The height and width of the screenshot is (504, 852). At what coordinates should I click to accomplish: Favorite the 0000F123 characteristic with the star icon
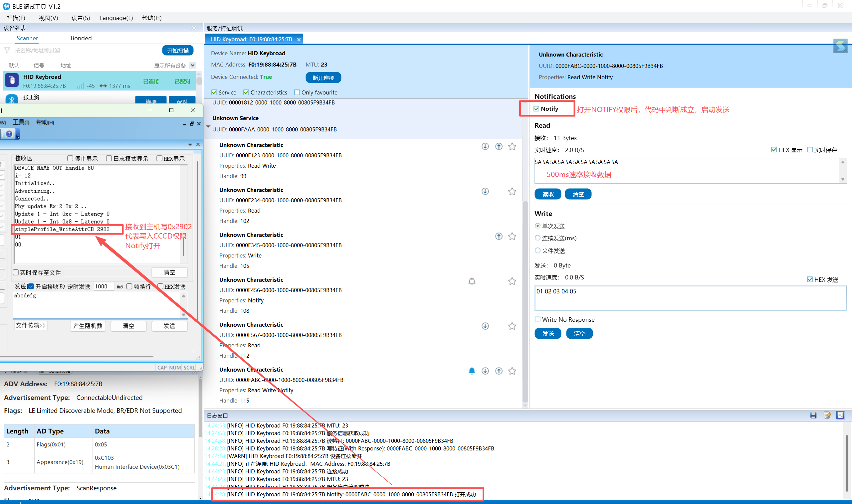512,146
